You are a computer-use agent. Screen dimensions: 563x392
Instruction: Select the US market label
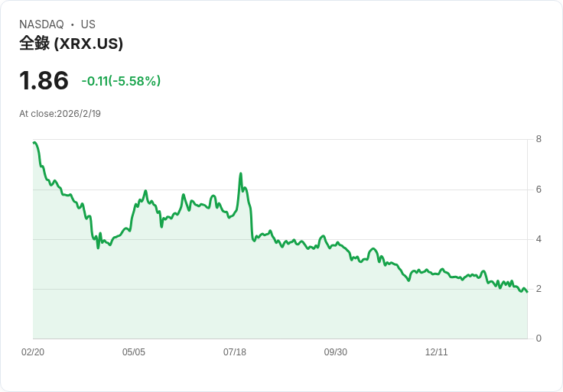point(88,24)
